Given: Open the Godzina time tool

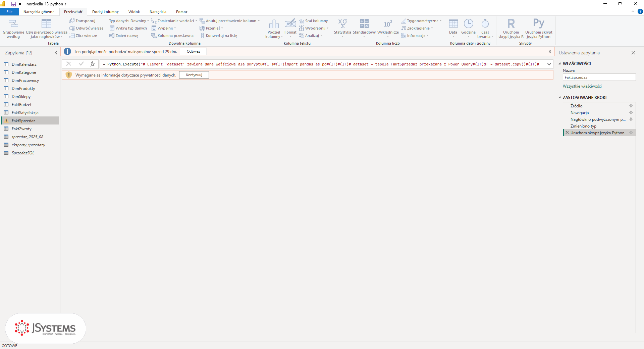Looking at the screenshot, I should [x=468, y=28].
